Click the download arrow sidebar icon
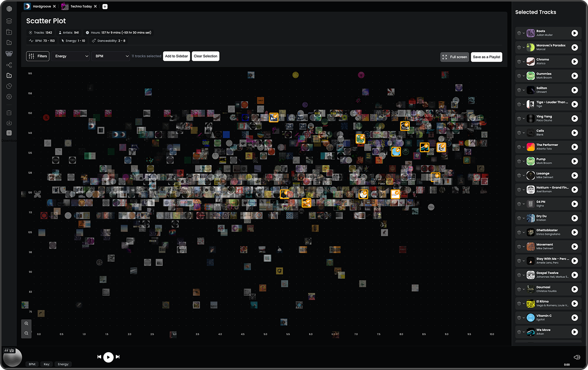 [x=9, y=123]
